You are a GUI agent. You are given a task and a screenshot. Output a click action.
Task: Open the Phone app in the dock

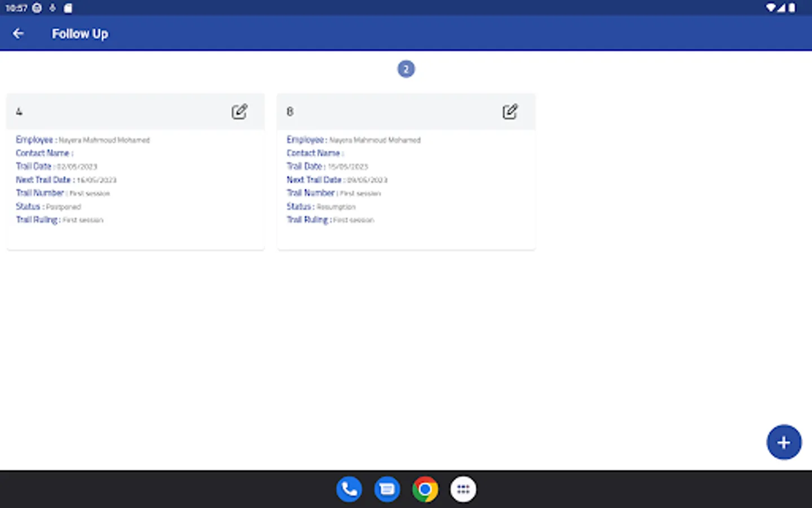click(350, 489)
